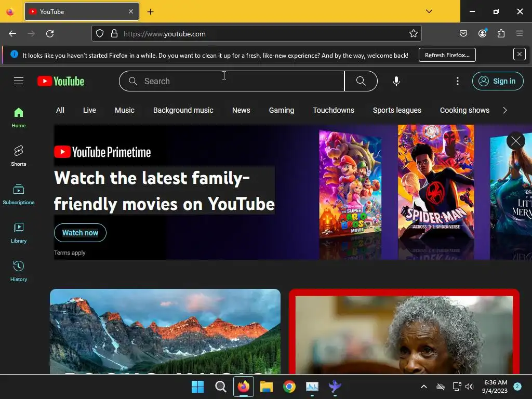Screen dimensions: 532x399
Task: Open Windows taskbar search
Action: [x=220, y=387]
